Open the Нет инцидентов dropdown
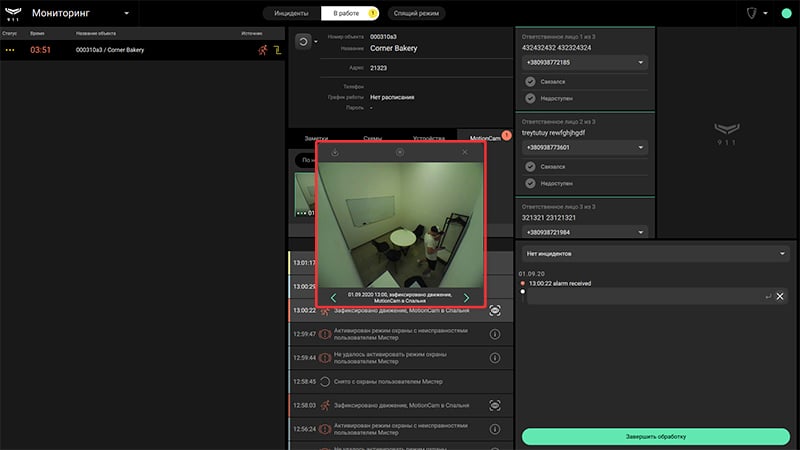This screenshot has height=450, width=800. [655, 254]
